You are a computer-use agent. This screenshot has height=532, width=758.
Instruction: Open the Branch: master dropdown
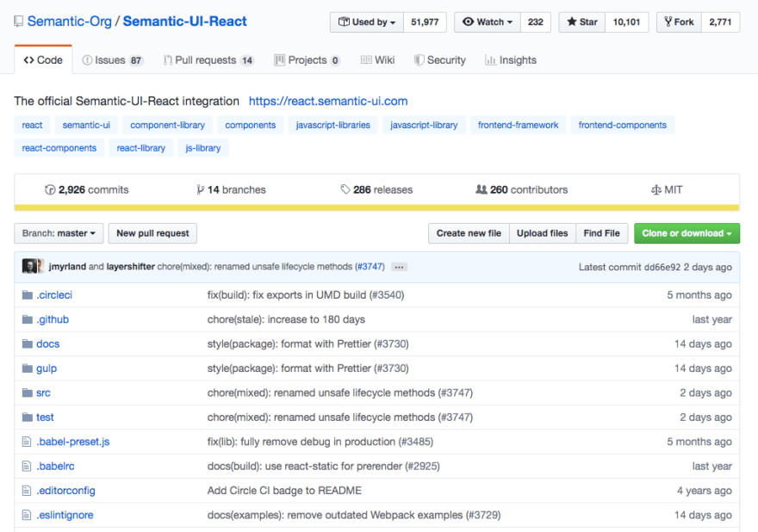tap(59, 233)
